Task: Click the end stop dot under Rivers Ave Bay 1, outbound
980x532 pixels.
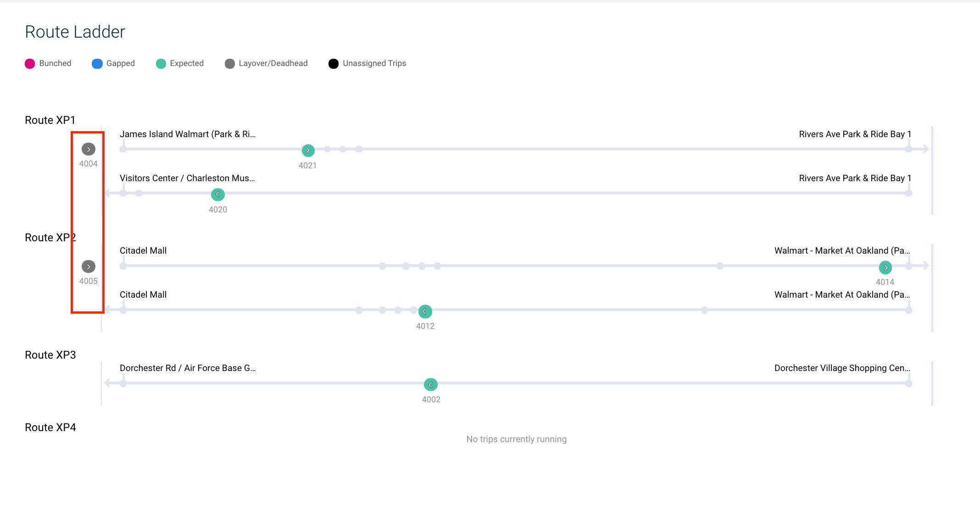Action: tap(908, 149)
